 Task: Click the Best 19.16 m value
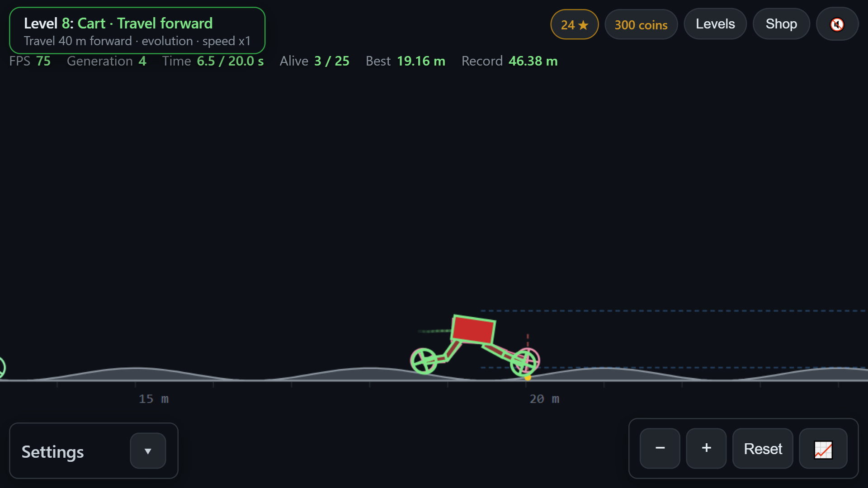(406, 61)
